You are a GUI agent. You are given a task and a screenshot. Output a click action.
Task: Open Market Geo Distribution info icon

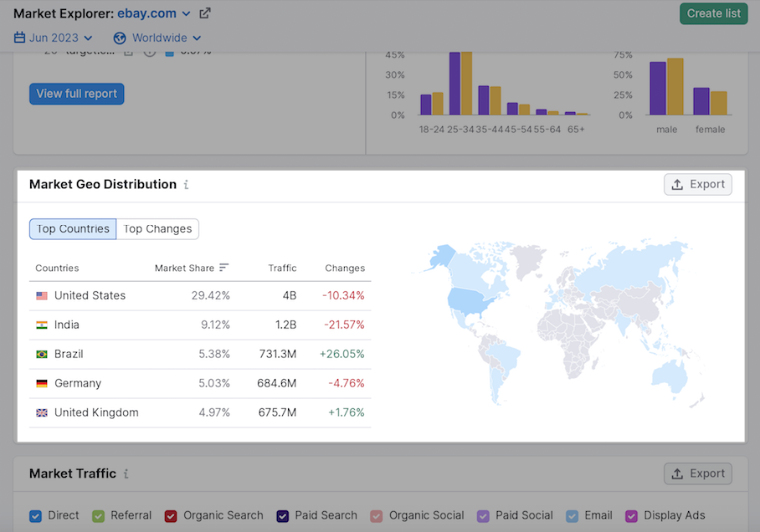186,185
